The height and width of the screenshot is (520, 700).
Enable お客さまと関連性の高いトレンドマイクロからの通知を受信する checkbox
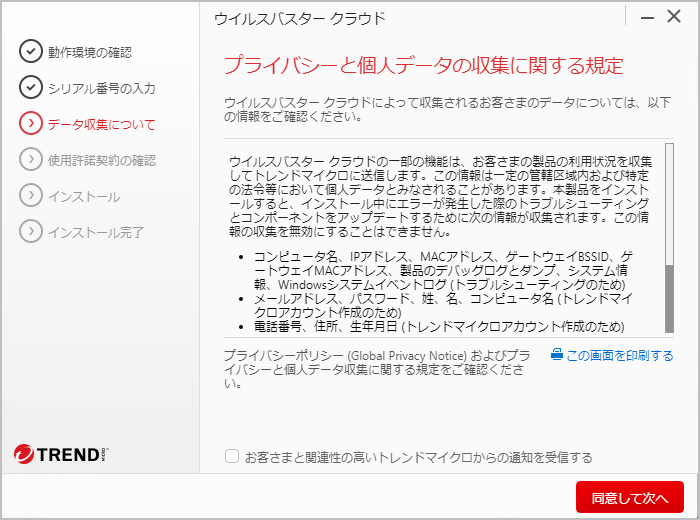[232, 456]
